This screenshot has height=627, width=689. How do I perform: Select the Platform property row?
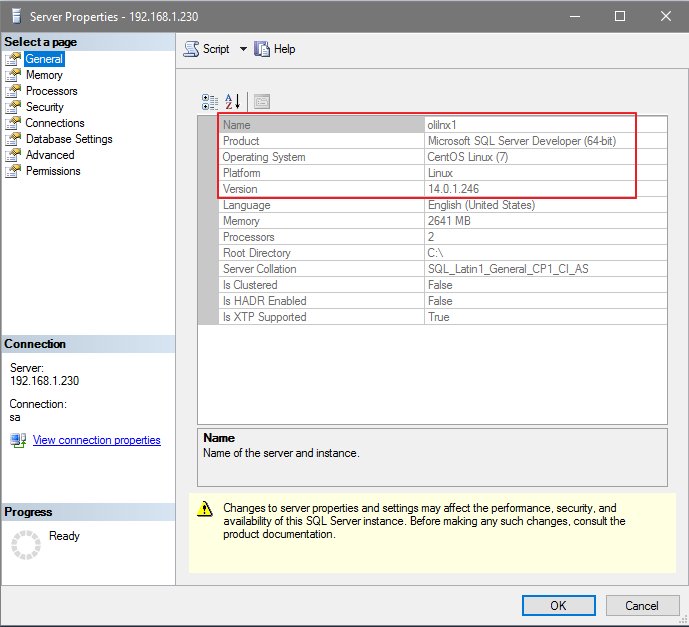coord(442,173)
